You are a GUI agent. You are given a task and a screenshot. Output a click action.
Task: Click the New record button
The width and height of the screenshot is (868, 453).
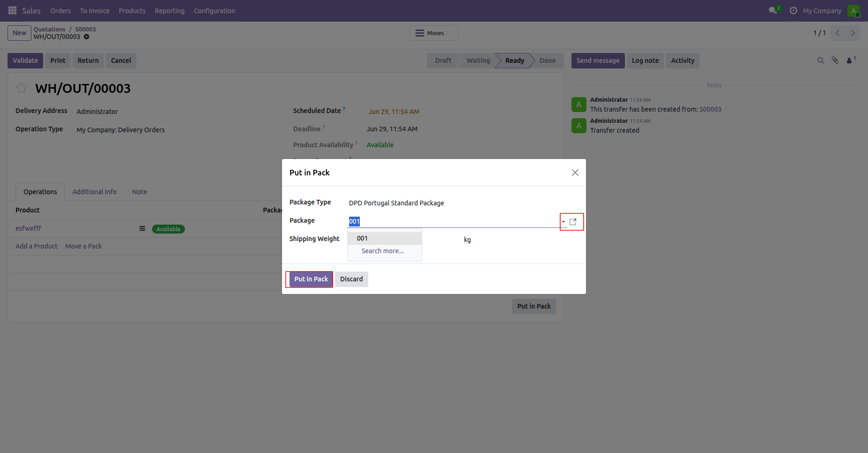(x=19, y=33)
